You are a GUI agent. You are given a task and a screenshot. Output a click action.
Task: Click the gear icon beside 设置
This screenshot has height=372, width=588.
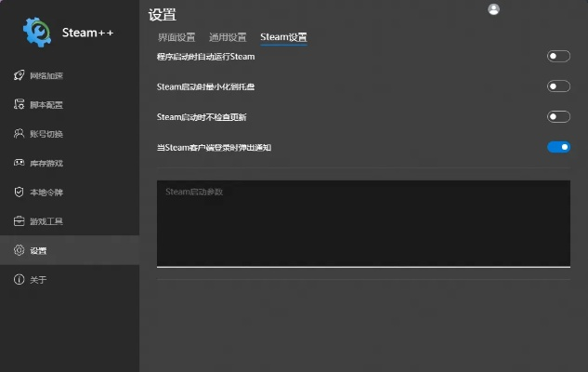[x=19, y=250]
